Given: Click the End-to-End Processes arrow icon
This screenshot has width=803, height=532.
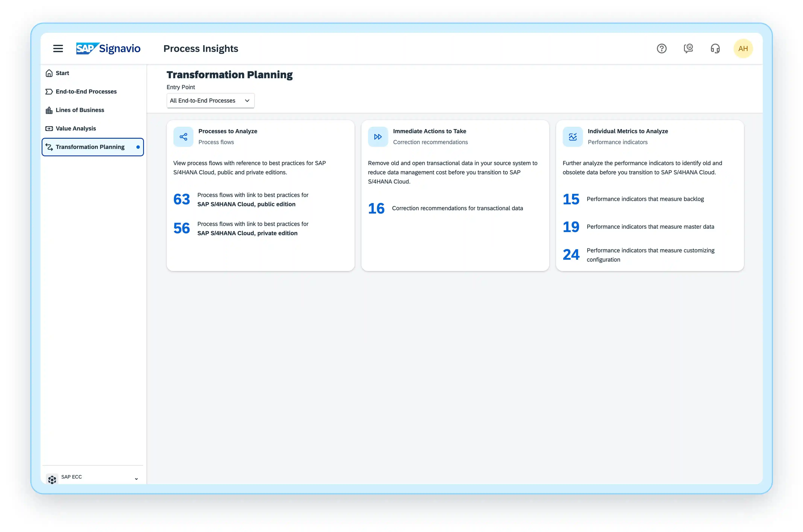Looking at the screenshot, I should (49, 92).
